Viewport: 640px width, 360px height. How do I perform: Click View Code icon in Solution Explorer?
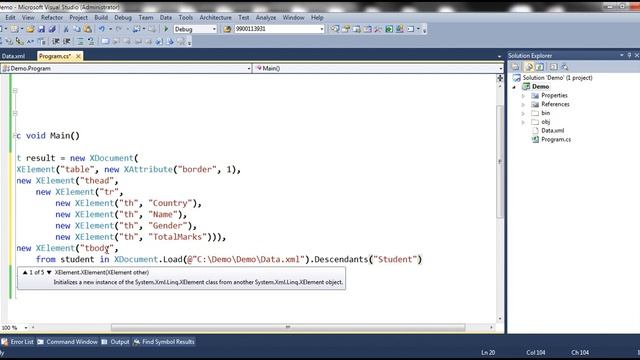[553, 67]
